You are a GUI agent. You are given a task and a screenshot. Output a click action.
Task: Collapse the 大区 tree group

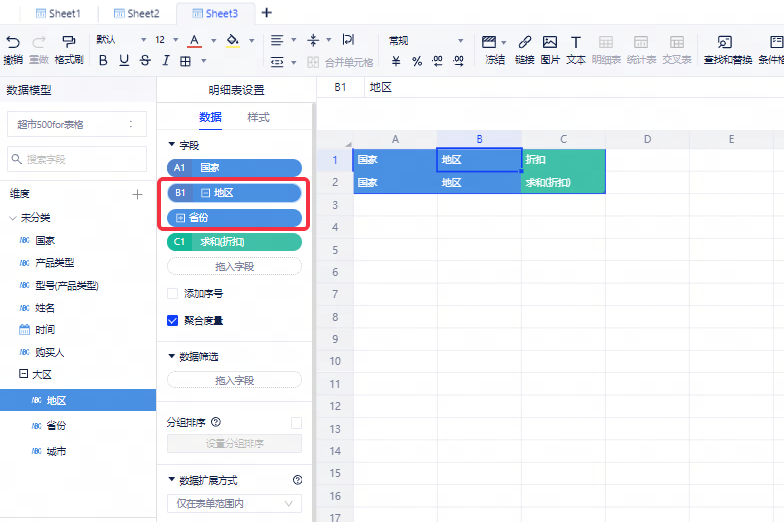[22, 374]
